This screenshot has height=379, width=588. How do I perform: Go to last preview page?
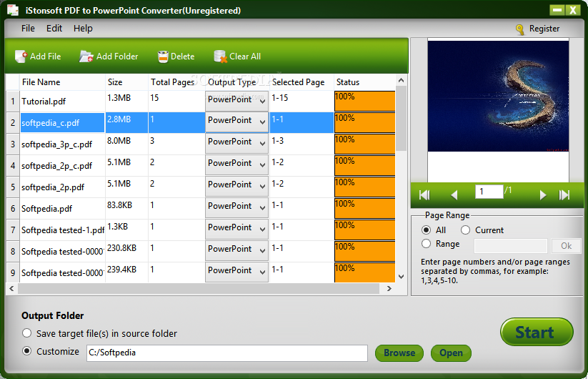coord(564,195)
